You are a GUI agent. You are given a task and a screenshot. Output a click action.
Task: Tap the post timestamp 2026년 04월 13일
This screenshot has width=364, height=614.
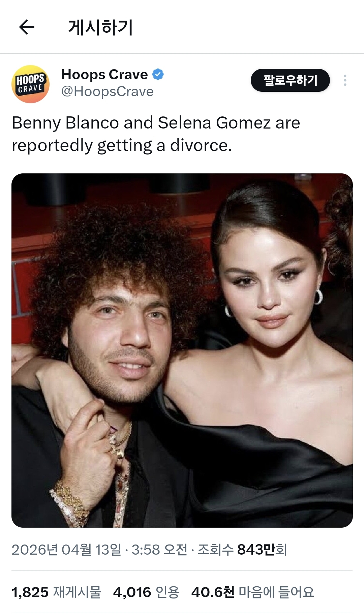(66, 550)
